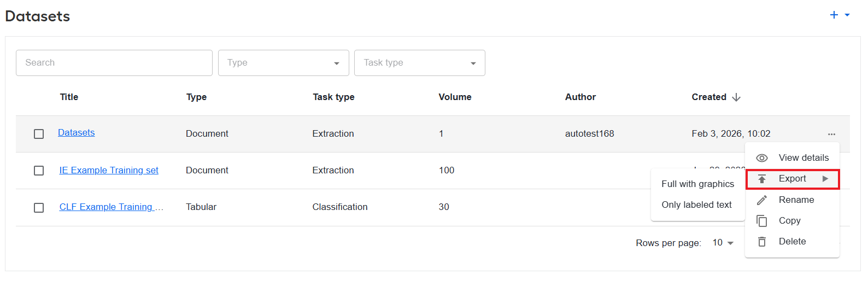The width and height of the screenshot is (868, 292).
Task: Click the Rows per page label
Action: pyautogui.click(x=668, y=243)
